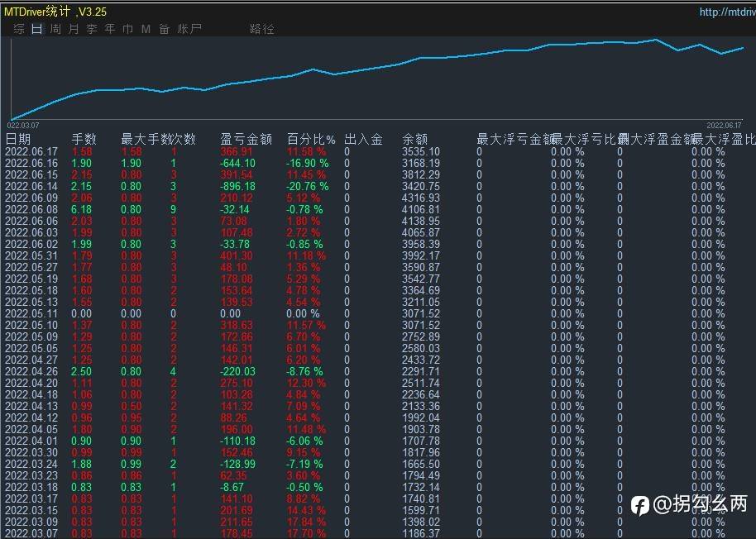Click the -8.76 % percentage cell
756x539 pixels.
click(x=304, y=371)
